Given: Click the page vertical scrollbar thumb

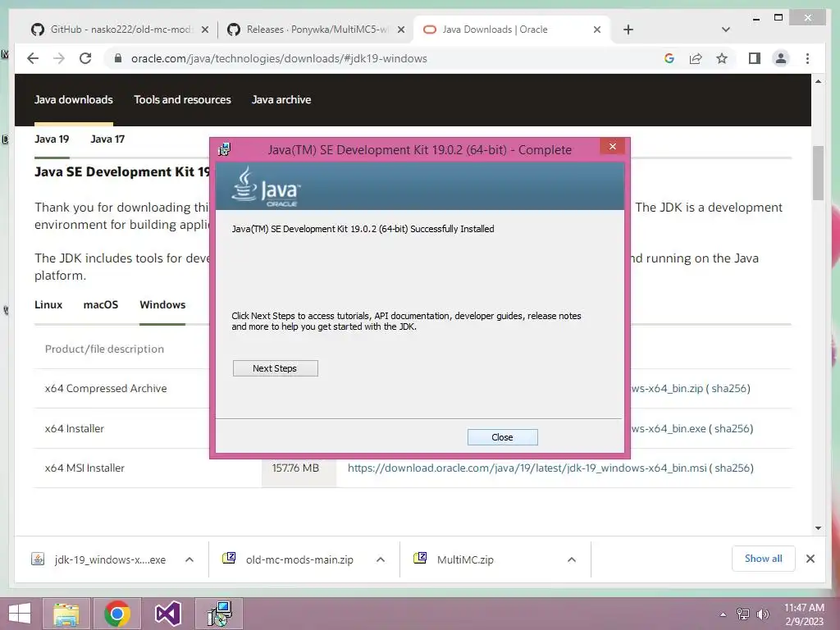Looking at the screenshot, I should coord(818,172).
